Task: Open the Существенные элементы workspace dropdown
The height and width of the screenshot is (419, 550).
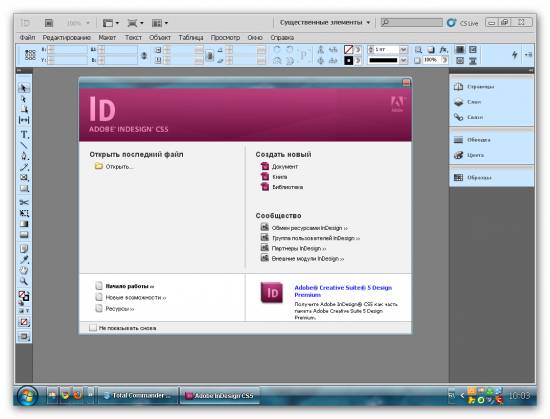Action: pyautogui.click(x=325, y=22)
